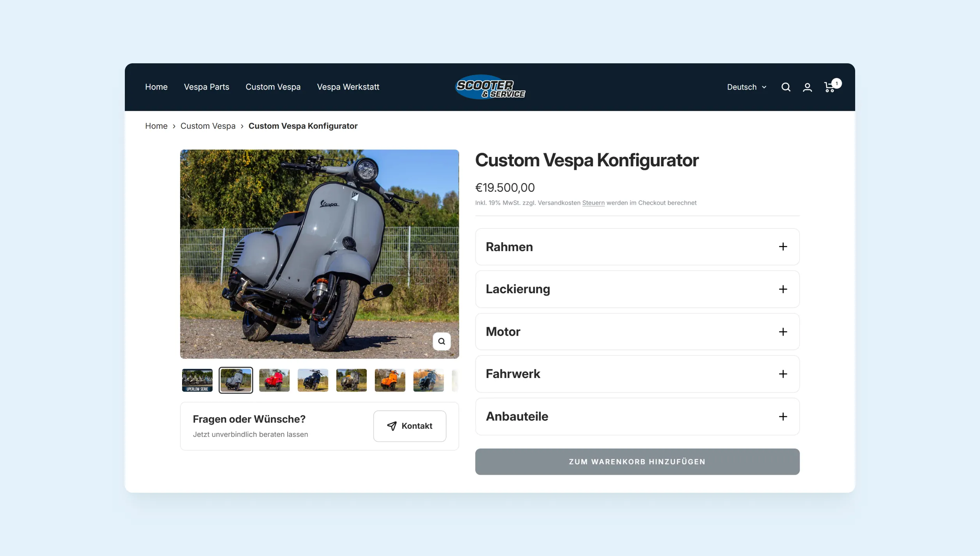The width and height of the screenshot is (980, 556).
Task: Open the search magnifier icon in header
Action: (x=786, y=87)
